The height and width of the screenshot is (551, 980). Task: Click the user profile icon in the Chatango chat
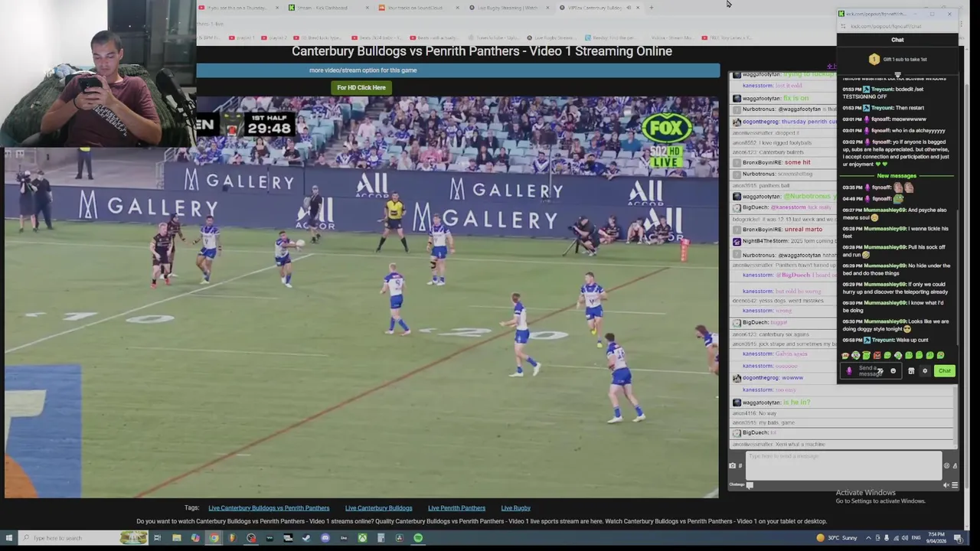pos(955,465)
